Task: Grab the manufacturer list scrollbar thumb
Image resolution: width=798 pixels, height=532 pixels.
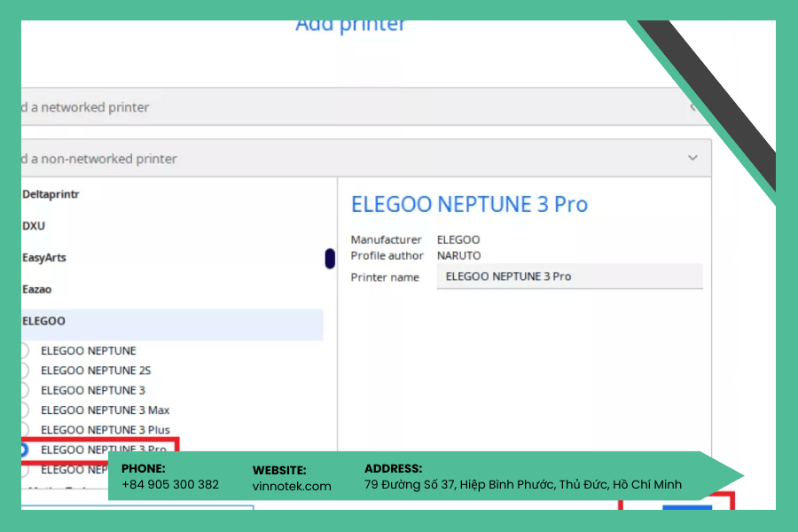Action: (330, 258)
